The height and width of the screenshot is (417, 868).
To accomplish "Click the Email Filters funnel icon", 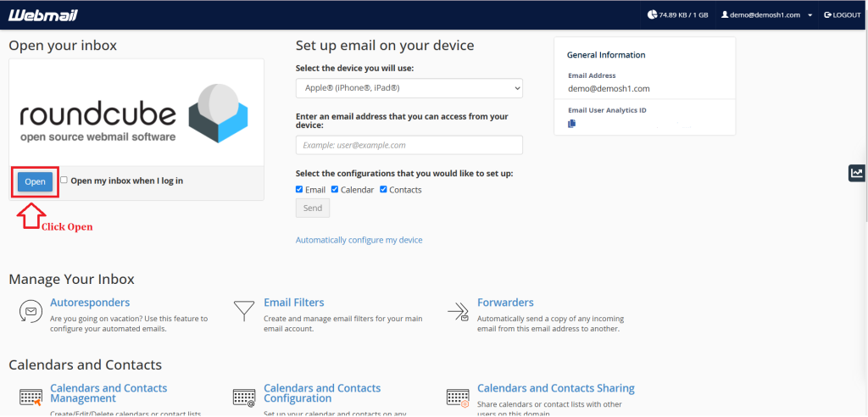I will coord(243,311).
